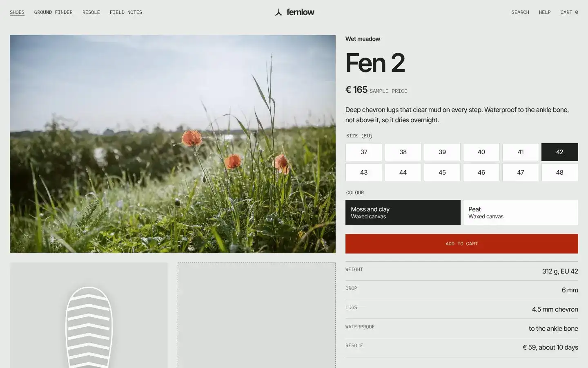
Task: Choose EU size 41
Action: [x=521, y=152]
